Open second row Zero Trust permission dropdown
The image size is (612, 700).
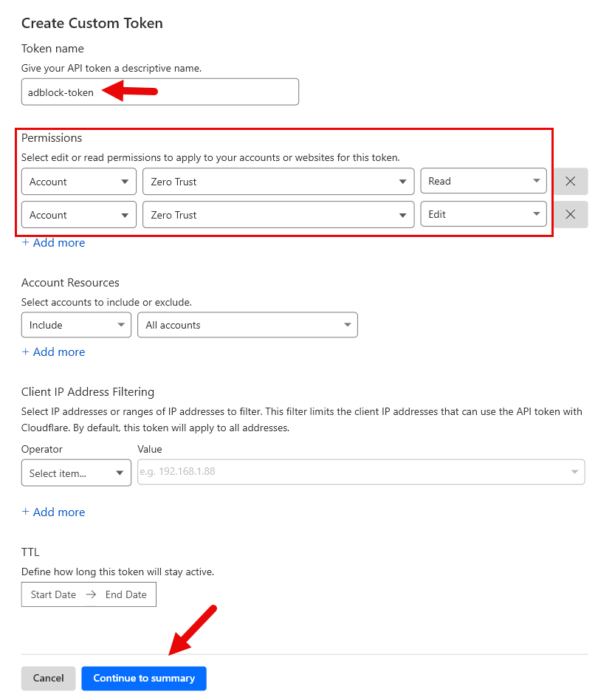point(278,215)
